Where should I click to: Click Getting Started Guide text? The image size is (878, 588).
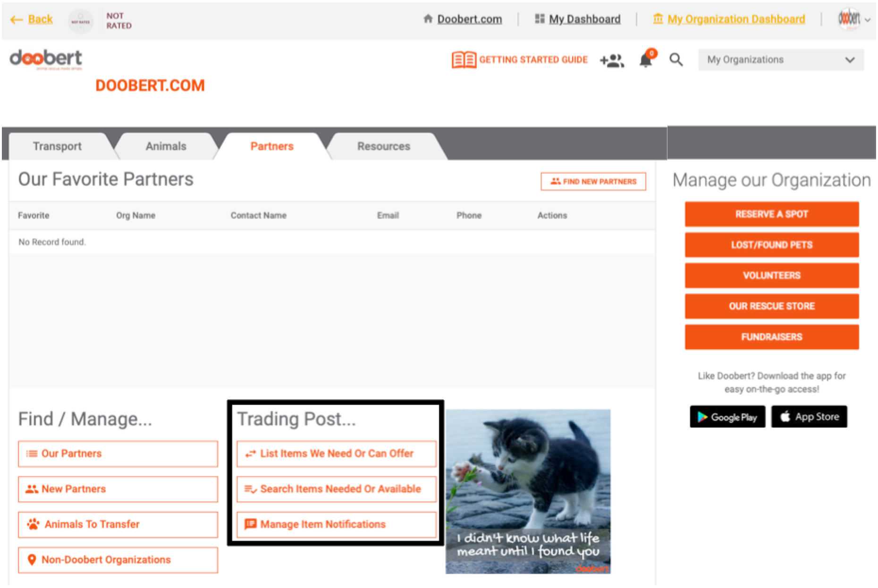point(533,60)
